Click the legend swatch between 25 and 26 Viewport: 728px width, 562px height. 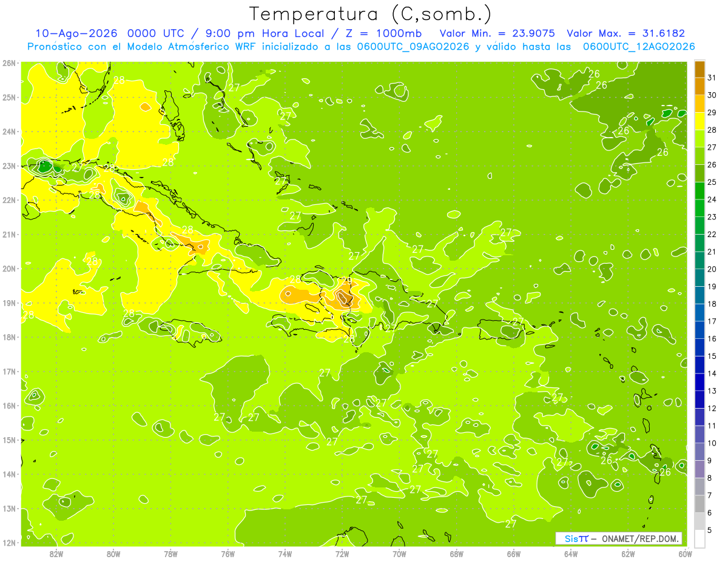coord(699,173)
